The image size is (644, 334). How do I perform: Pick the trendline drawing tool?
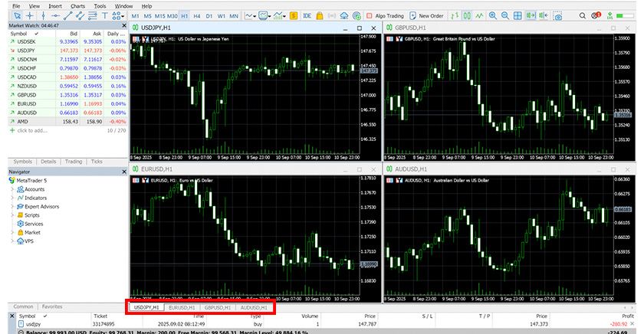click(x=67, y=15)
